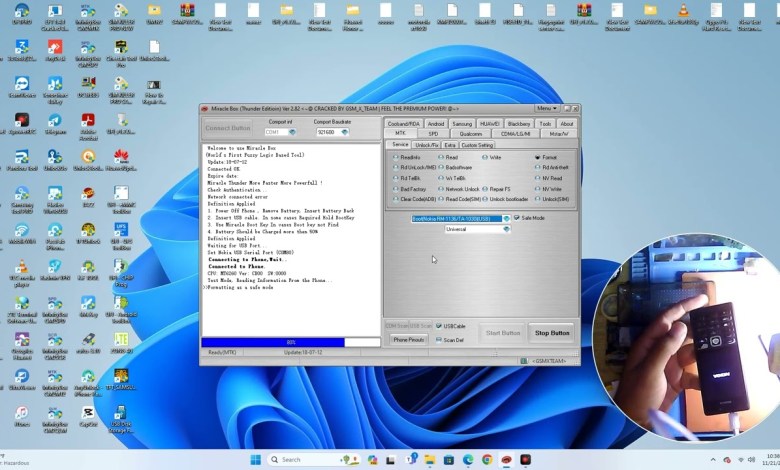Open File Explorer from the taskbar
The height and width of the screenshot is (470, 780).
pyautogui.click(x=429, y=460)
